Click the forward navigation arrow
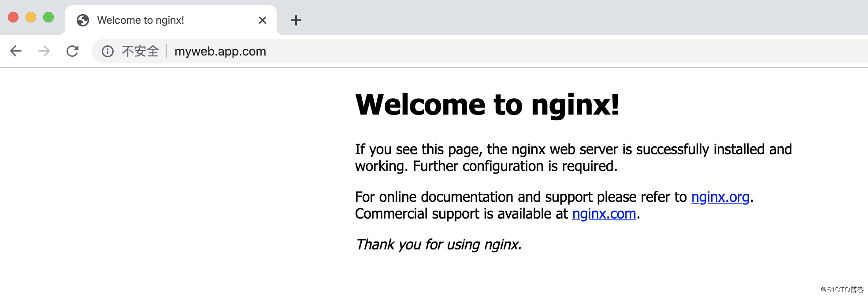This screenshot has height=297, width=868. point(44,51)
